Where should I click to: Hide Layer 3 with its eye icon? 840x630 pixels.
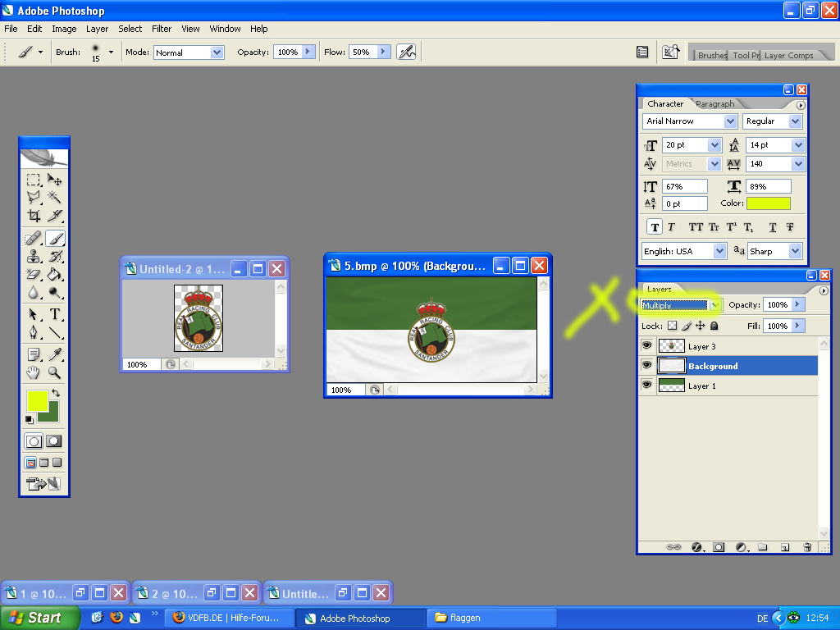tap(646, 346)
